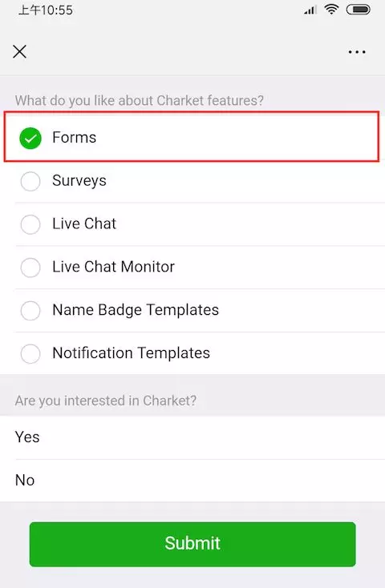Tap the clock time in status bar
Image resolution: width=385 pixels, height=588 pixels.
click(x=46, y=10)
